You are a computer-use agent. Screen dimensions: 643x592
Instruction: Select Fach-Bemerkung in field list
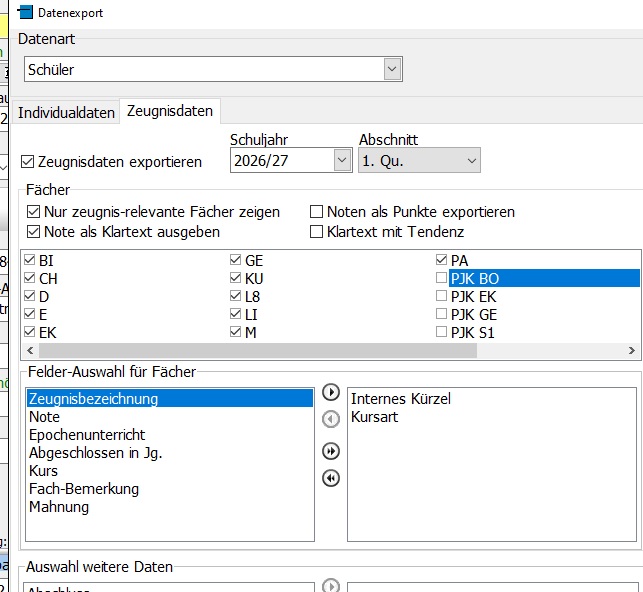pos(170,489)
